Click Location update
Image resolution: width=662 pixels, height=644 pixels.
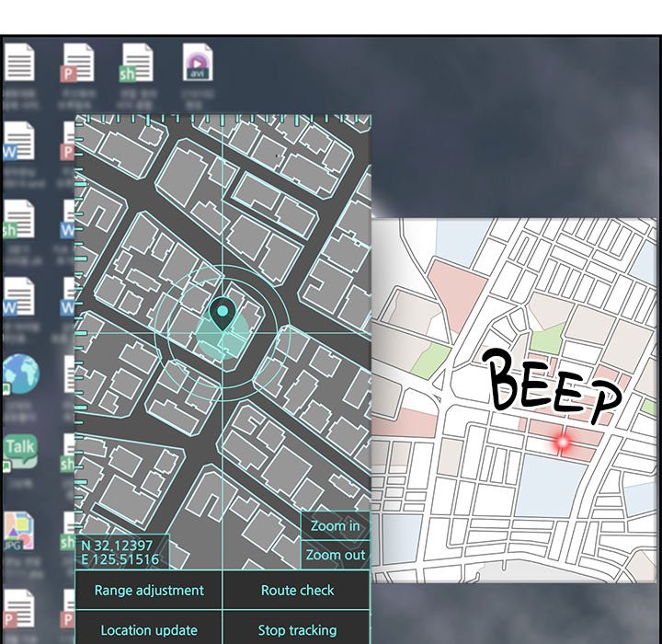pyautogui.click(x=149, y=628)
